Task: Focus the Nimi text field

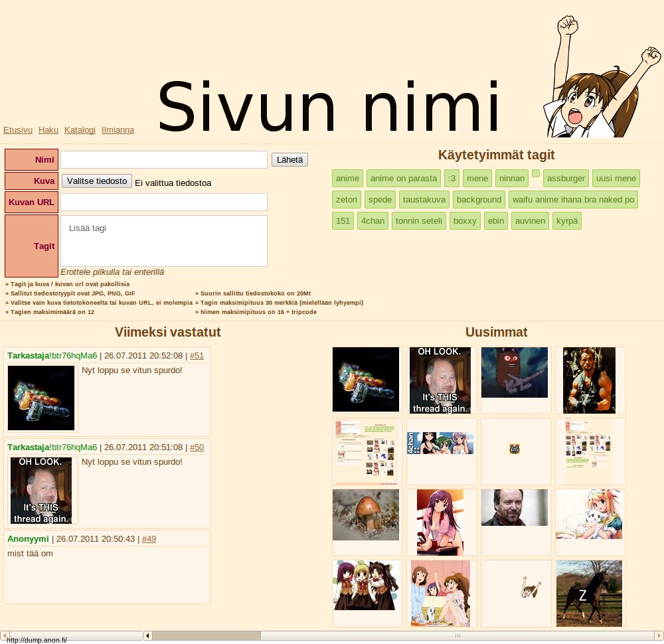Action: click(163, 160)
